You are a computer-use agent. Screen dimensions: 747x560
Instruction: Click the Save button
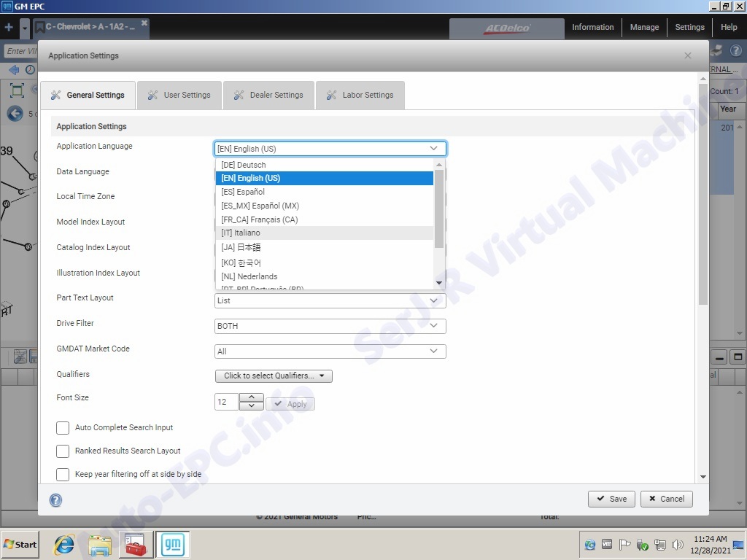(x=611, y=499)
